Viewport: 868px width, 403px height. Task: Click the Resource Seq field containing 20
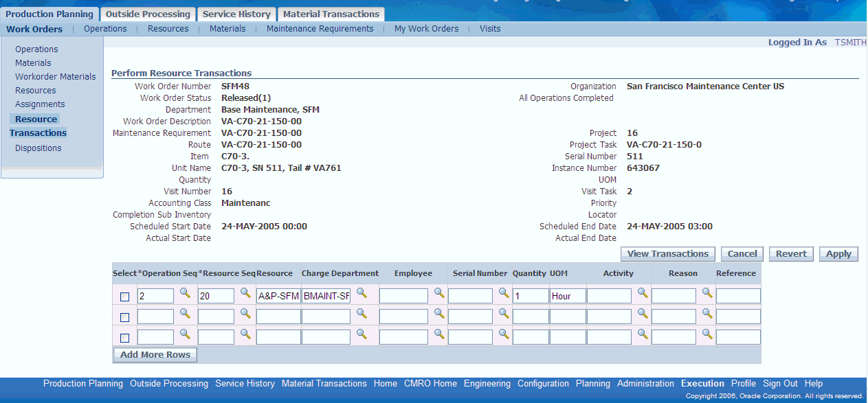pyautogui.click(x=216, y=296)
